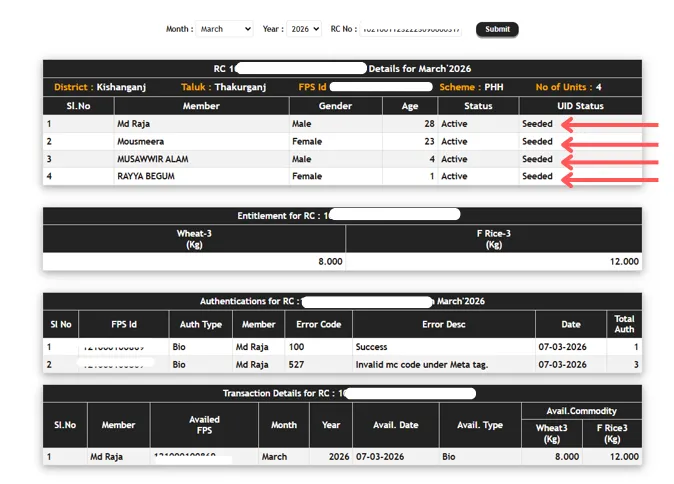Screen dimensions: 674x484
Task: Click the Total Auth column header
Action: click(x=624, y=324)
